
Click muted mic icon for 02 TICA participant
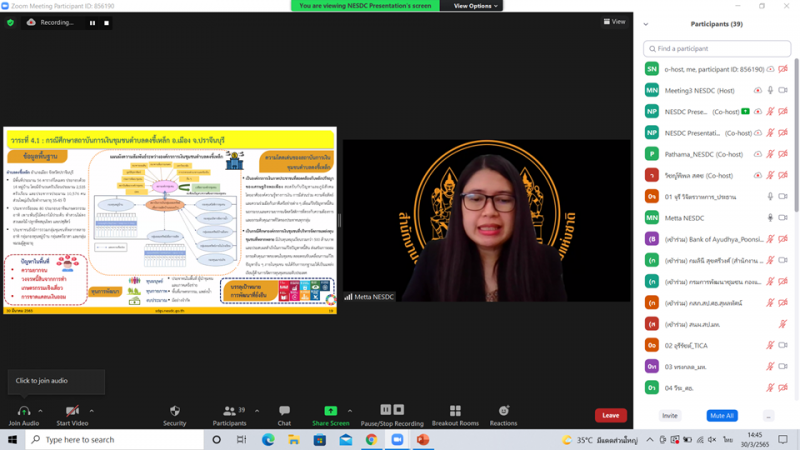[x=770, y=345]
